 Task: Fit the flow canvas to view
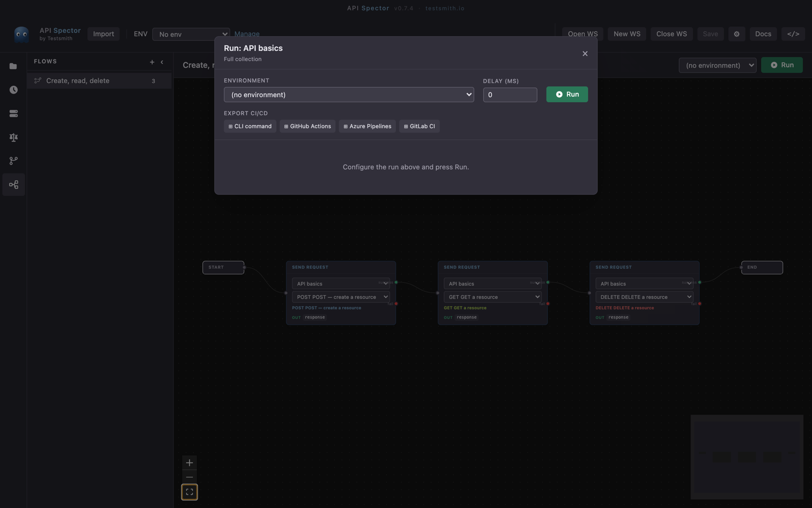click(189, 492)
